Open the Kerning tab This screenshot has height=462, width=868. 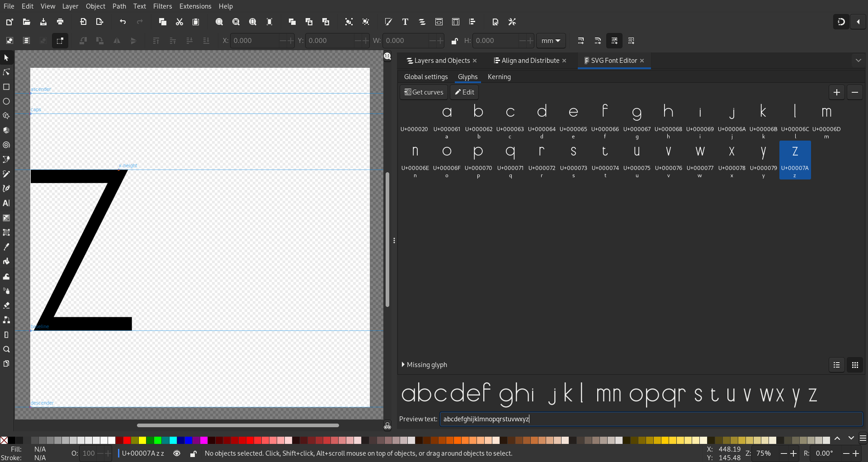pyautogui.click(x=499, y=77)
